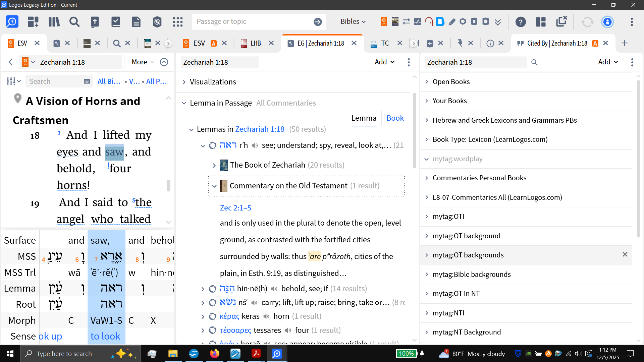Click the sync refresh icon
The width and height of the screenshot is (644, 362).
[587, 22]
